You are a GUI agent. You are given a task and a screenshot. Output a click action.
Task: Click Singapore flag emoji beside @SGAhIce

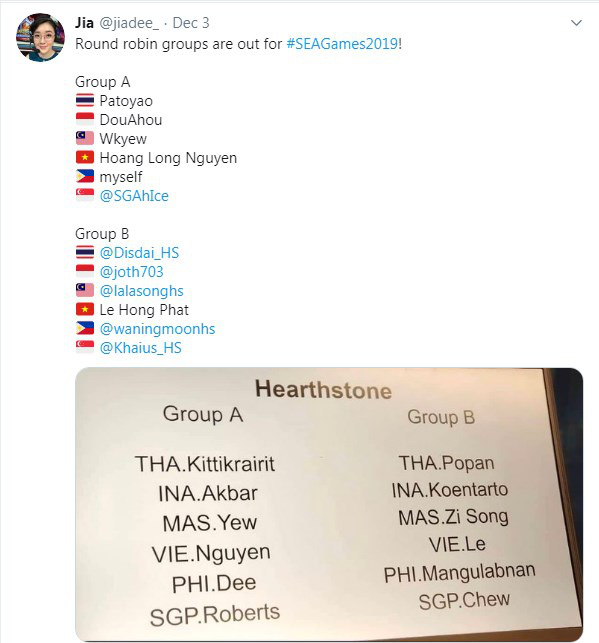coord(85,196)
